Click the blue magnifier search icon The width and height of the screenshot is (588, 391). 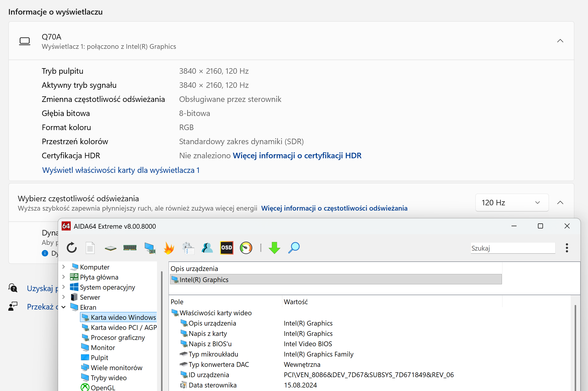pos(294,248)
